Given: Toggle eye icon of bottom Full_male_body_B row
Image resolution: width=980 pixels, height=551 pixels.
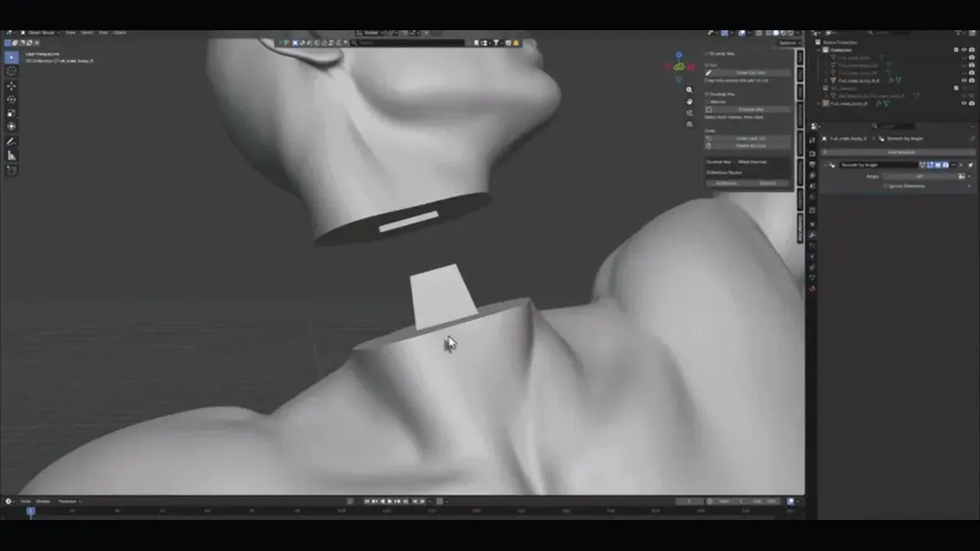Looking at the screenshot, I should point(964,104).
